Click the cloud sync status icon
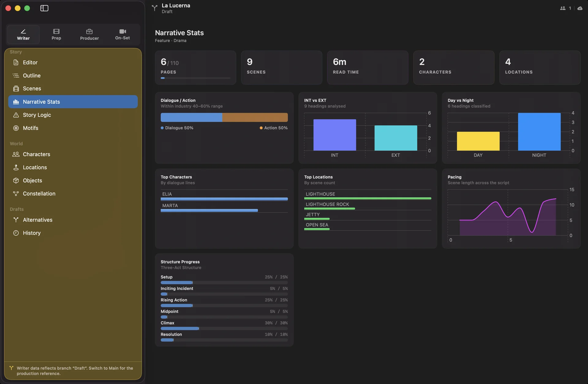The height and width of the screenshot is (384, 588). click(x=580, y=8)
